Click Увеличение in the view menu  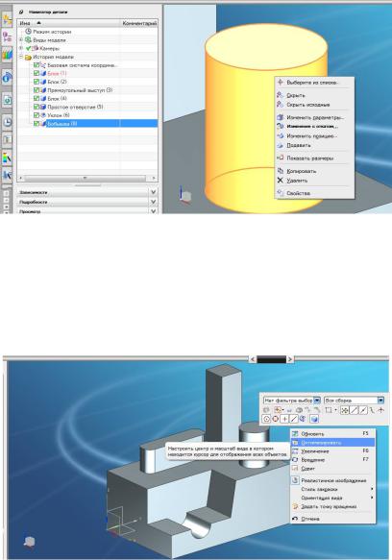[333, 451]
